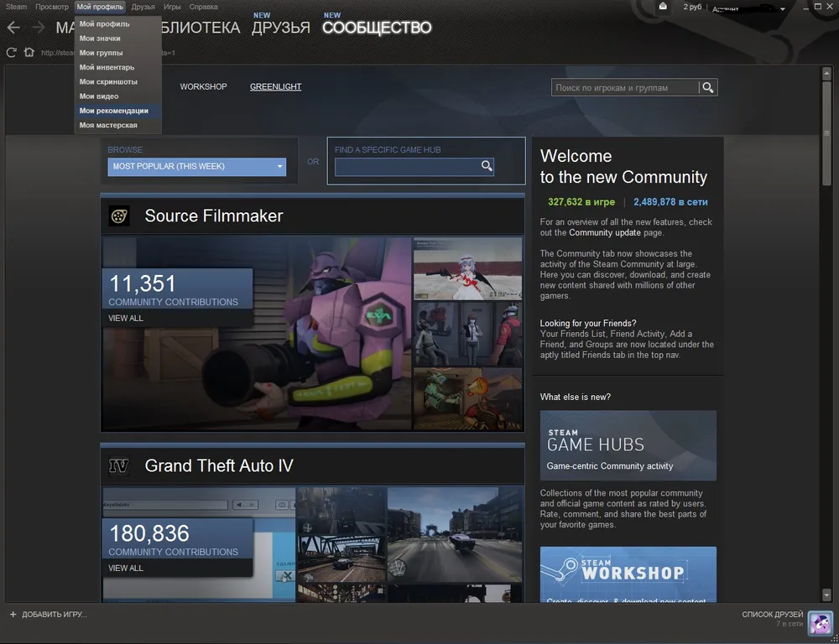Open the Grand Theft Auto IV hub icon
Image resolution: width=839 pixels, height=644 pixels.
(119, 466)
